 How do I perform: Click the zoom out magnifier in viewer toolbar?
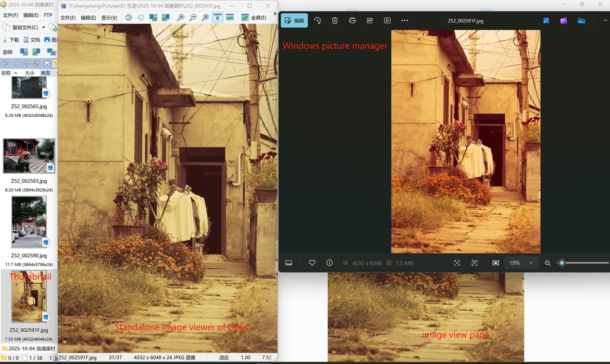point(193,18)
